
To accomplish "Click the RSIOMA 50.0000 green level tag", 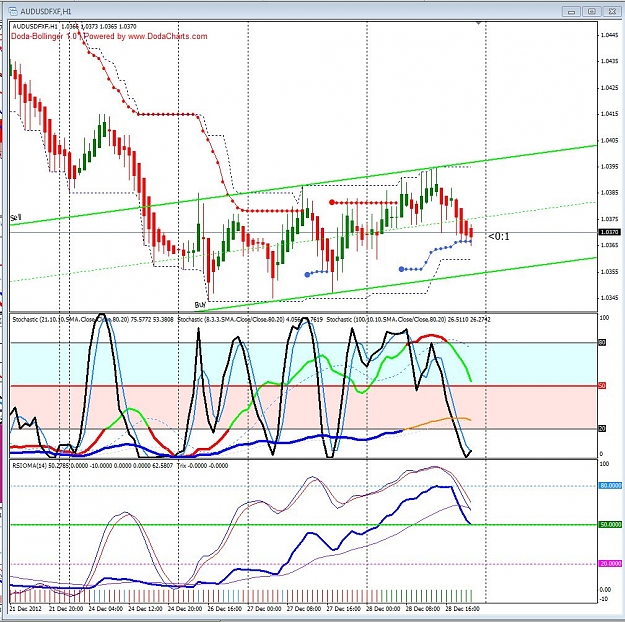I will tap(610, 525).
